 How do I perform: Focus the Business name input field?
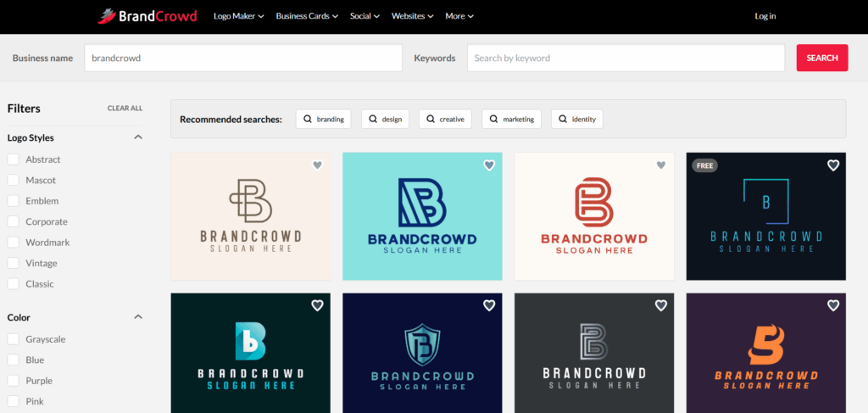coord(243,58)
